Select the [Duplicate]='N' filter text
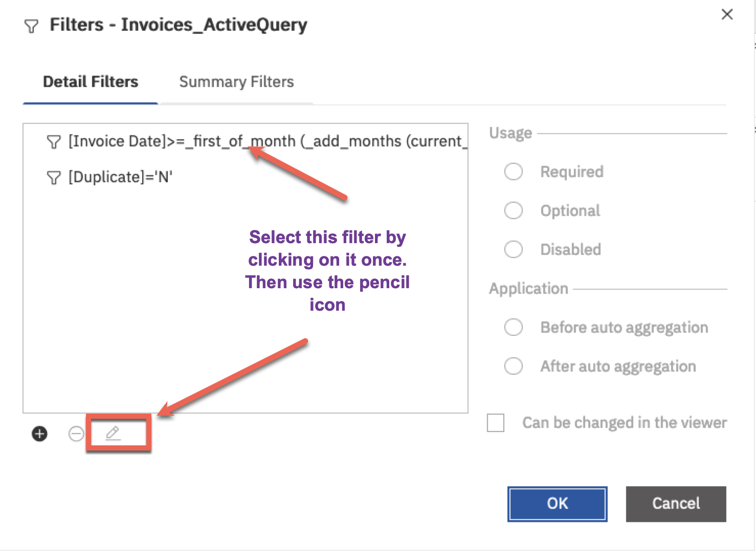This screenshot has height=560, width=756. coord(121,177)
